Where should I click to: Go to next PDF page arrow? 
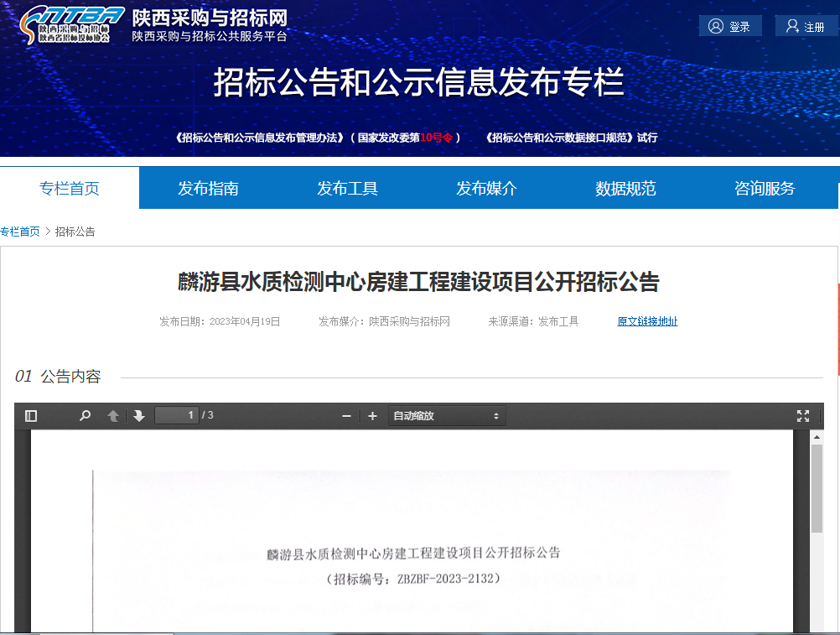coord(139,416)
